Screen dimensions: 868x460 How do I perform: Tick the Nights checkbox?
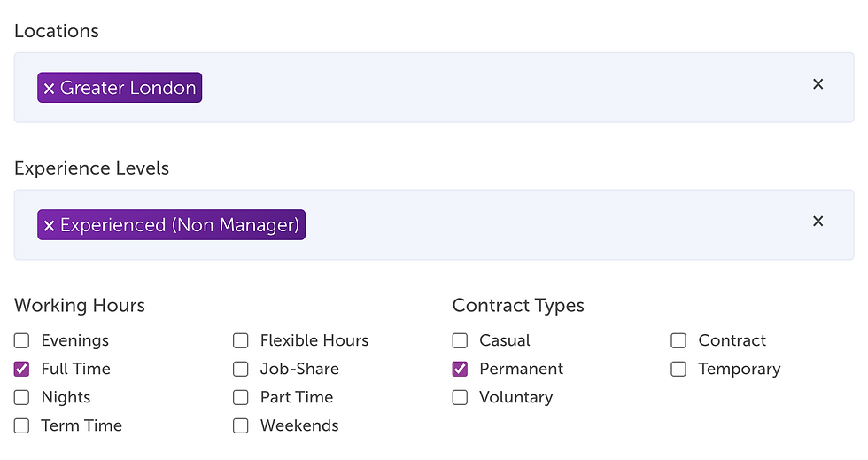coord(21,397)
